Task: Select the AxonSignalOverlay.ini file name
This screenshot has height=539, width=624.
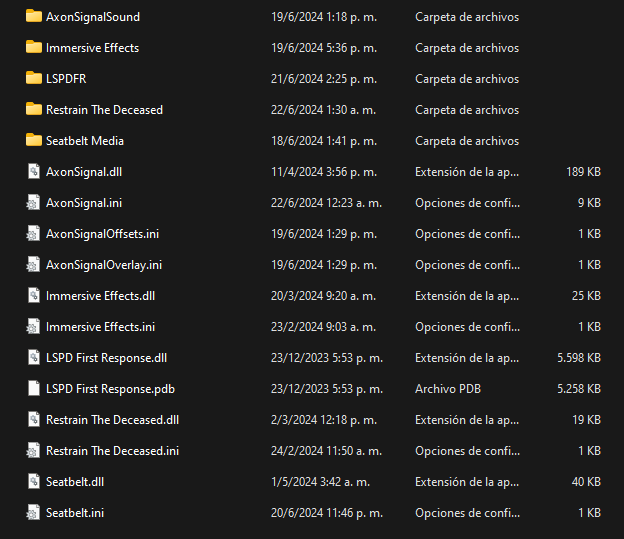Action: coord(104,265)
